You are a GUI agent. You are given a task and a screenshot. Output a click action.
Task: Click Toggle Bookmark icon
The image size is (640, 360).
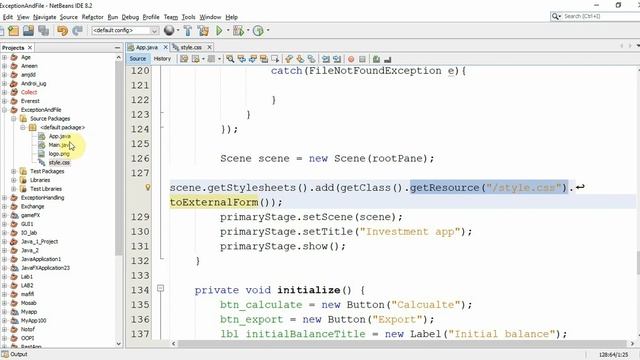[311, 59]
